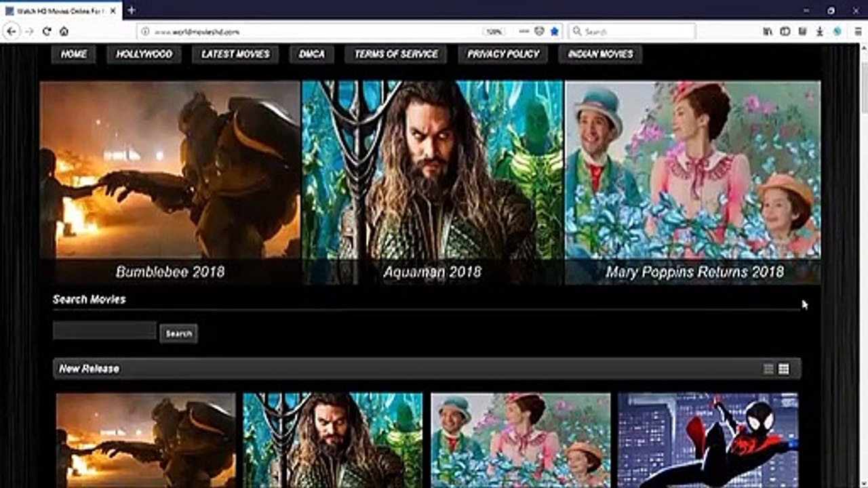
Task: Click the Mary Poppins Returns 2018 caption
Action: coord(695,272)
